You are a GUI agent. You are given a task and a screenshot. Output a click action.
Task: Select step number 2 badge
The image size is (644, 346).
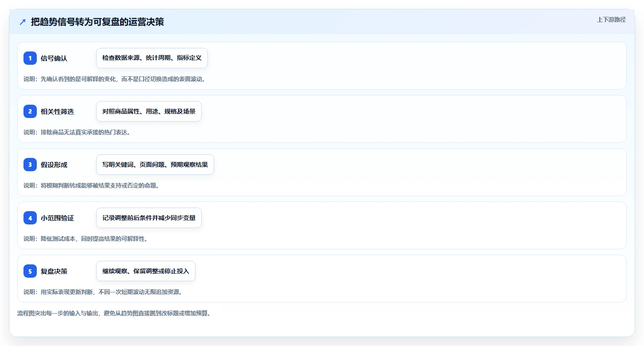[x=30, y=111]
